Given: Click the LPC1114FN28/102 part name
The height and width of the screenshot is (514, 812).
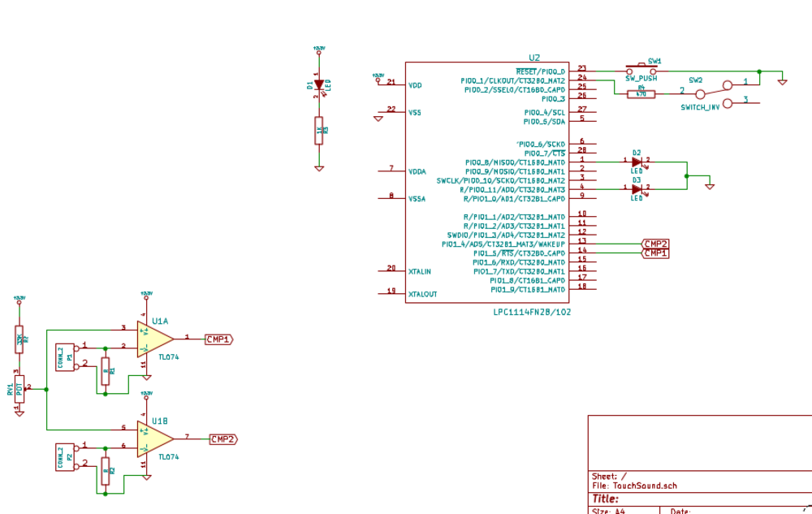Looking at the screenshot, I should point(532,312).
